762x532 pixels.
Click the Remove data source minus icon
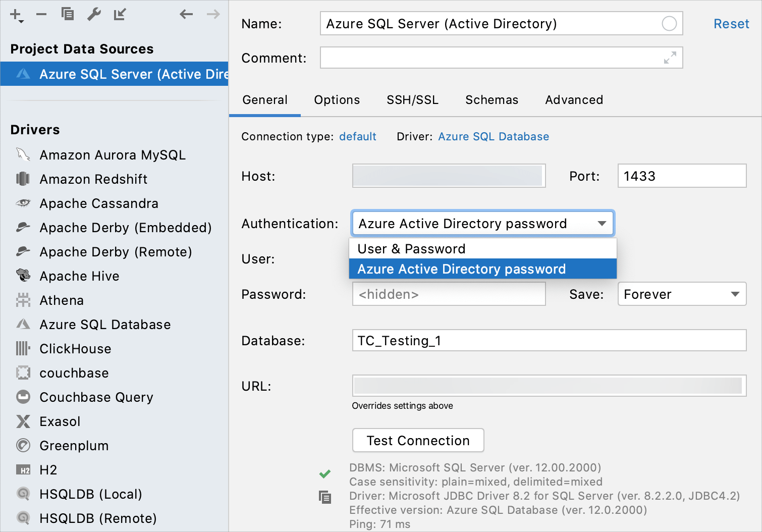point(41,14)
